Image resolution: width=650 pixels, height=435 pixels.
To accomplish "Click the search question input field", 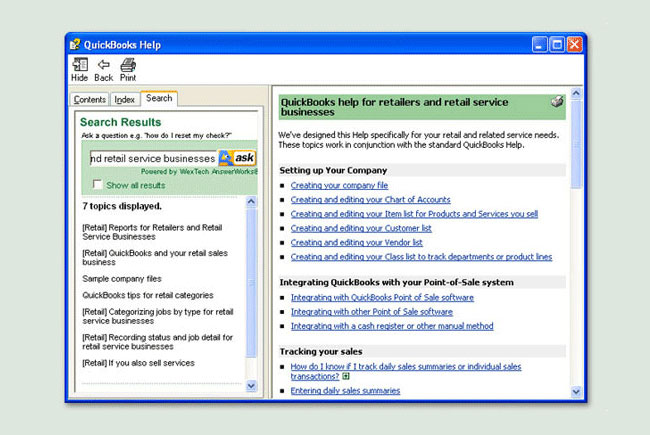I will (x=153, y=158).
